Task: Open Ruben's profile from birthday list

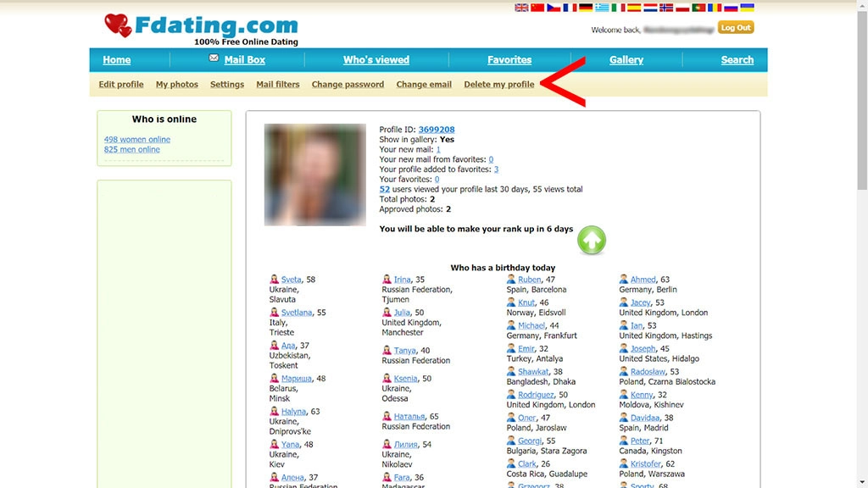Action: click(x=529, y=280)
